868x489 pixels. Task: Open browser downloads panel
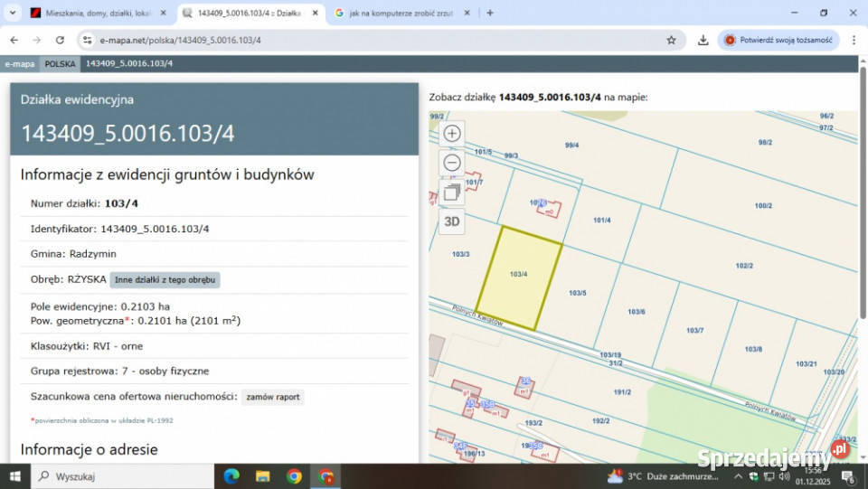pyautogui.click(x=703, y=40)
